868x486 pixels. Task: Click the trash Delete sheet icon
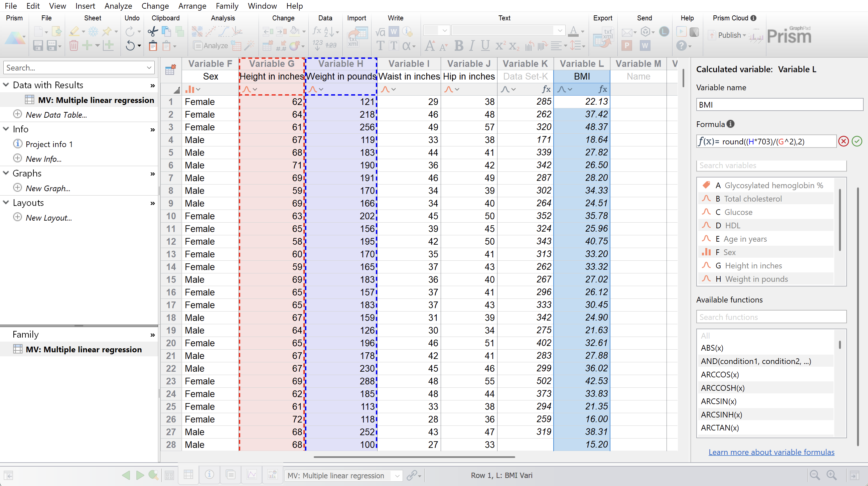pos(74,45)
